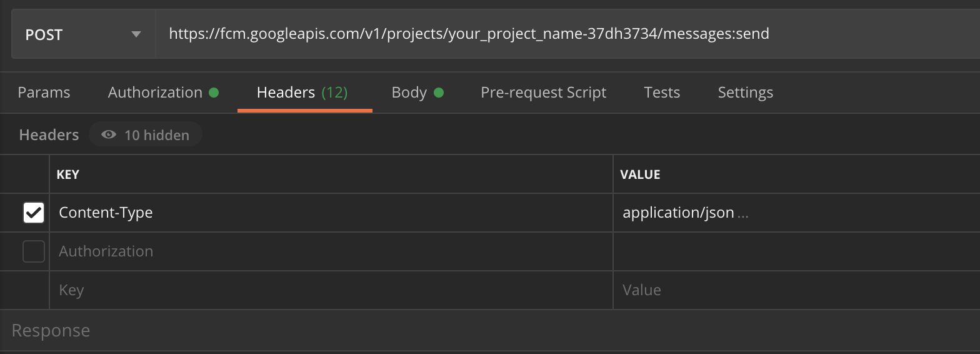
Task: Select the Headers (12) tab
Action: pos(302,93)
